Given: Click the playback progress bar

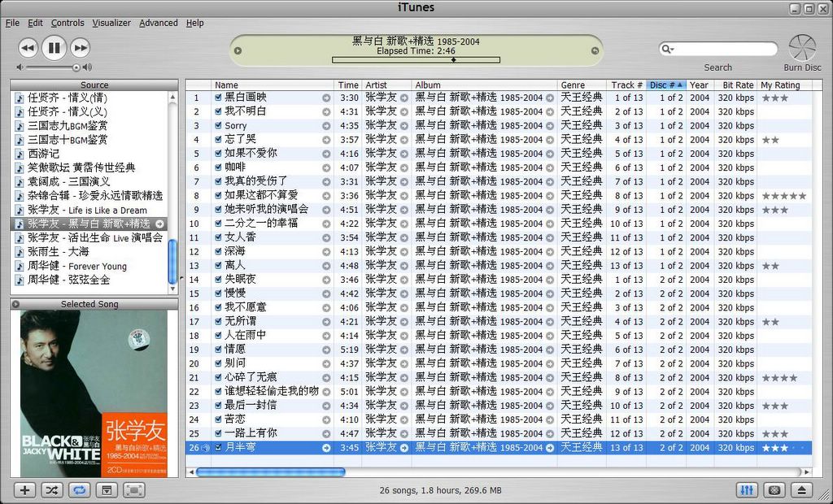Looking at the screenshot, I should coord(416,60).
